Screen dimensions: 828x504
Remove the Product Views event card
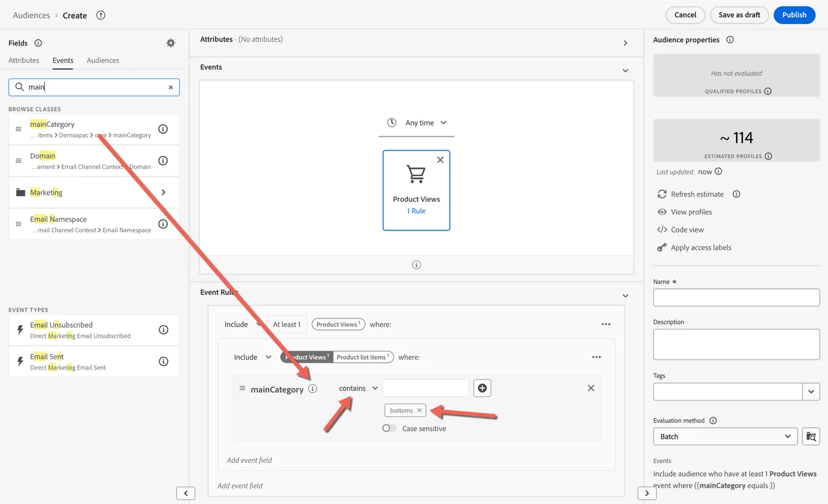[x=440, y=159]
